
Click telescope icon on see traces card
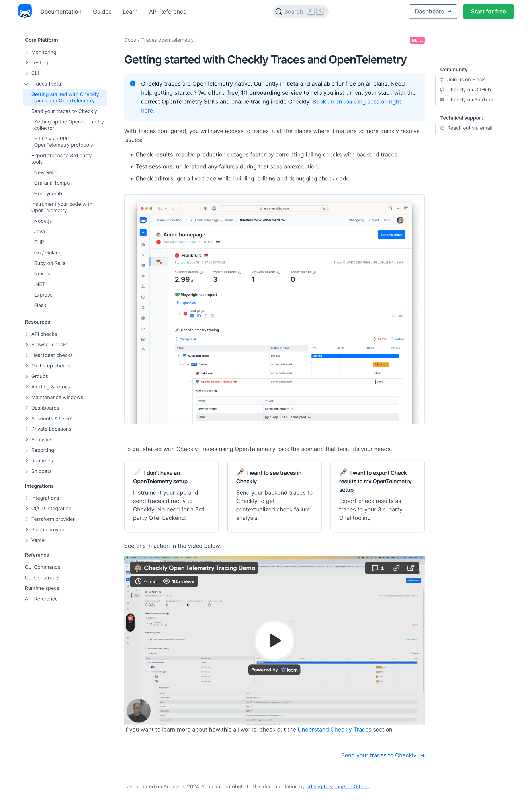tap(240, 472)
